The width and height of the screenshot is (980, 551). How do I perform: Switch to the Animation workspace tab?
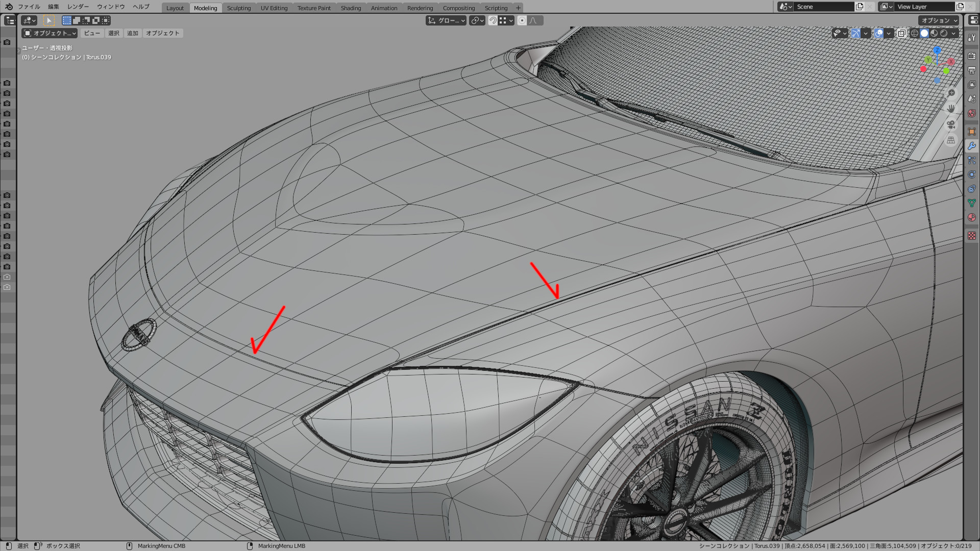[384, 8]
